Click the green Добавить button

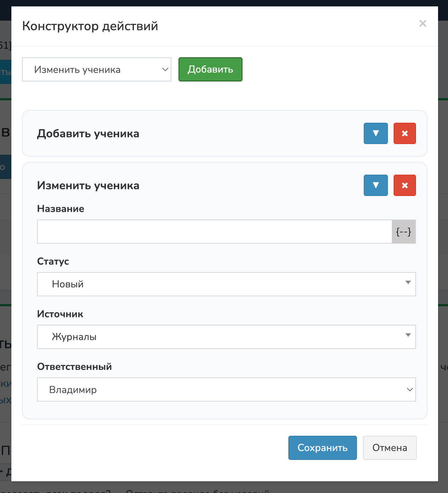[210, 69]
